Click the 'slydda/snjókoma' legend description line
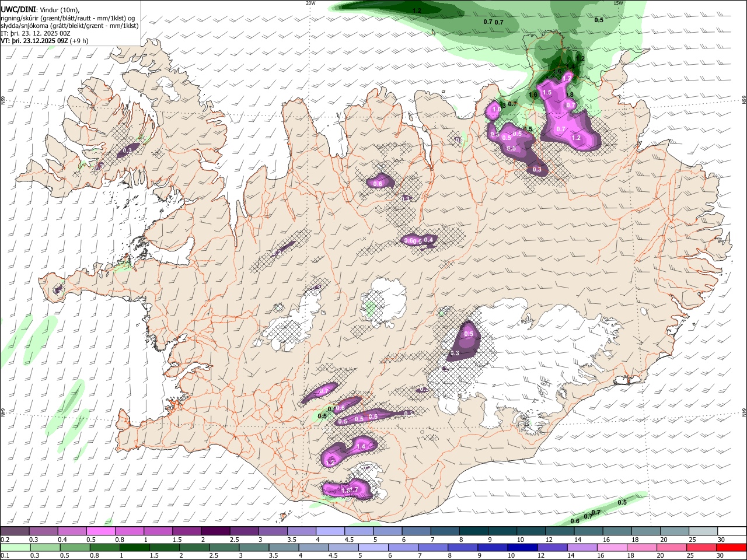 pyautogui.click(x=69, y=25)
